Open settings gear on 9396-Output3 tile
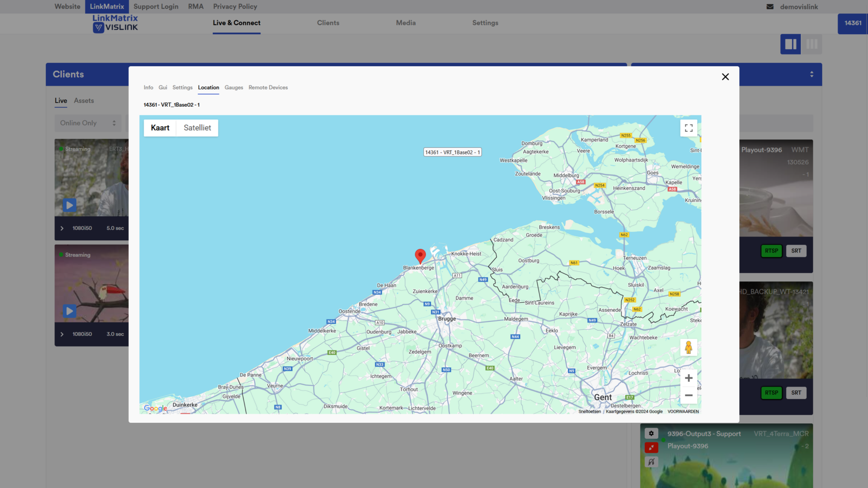 [651, 433]
